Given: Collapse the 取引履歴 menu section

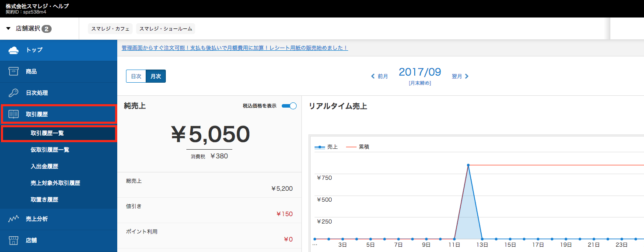Looking at the screenshot, I should 59,114.
